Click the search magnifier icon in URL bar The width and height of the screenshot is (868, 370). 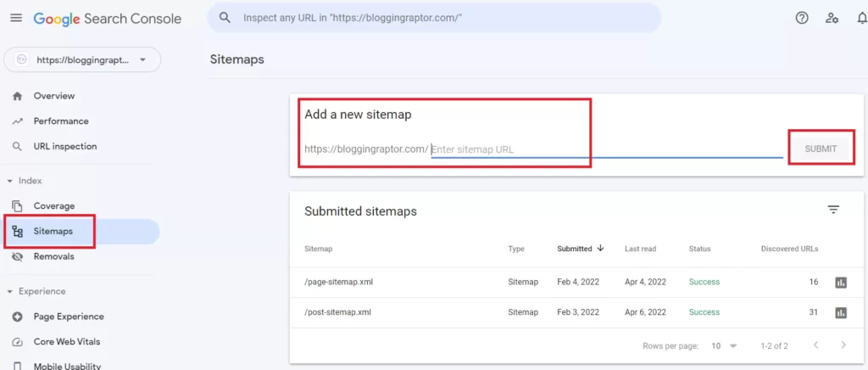[x=225, y=18]
